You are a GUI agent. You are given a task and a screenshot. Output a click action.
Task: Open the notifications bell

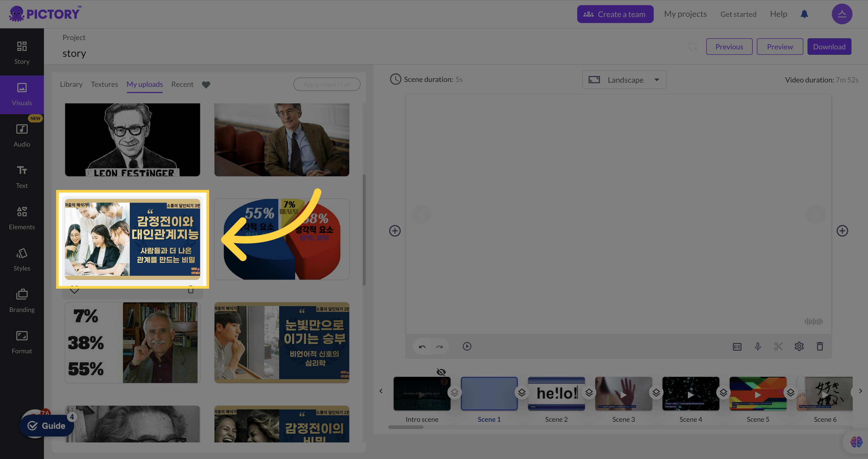pos(804,14)
